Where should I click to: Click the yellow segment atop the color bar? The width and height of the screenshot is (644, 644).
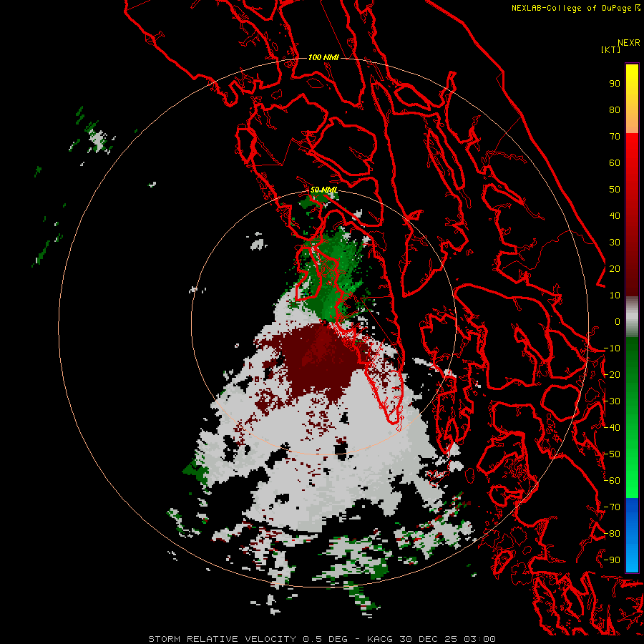click(632, 78)
